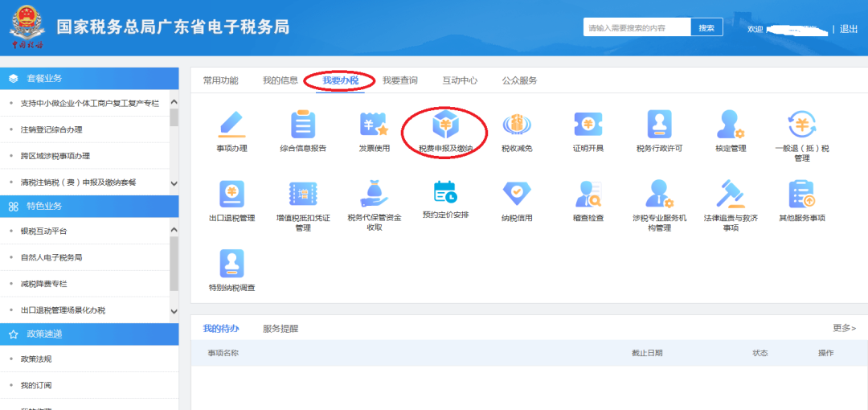The width and height of the screenshot is (868, 410).
Task: Click the 搜索 button
Action: click(x=706, y=27)
